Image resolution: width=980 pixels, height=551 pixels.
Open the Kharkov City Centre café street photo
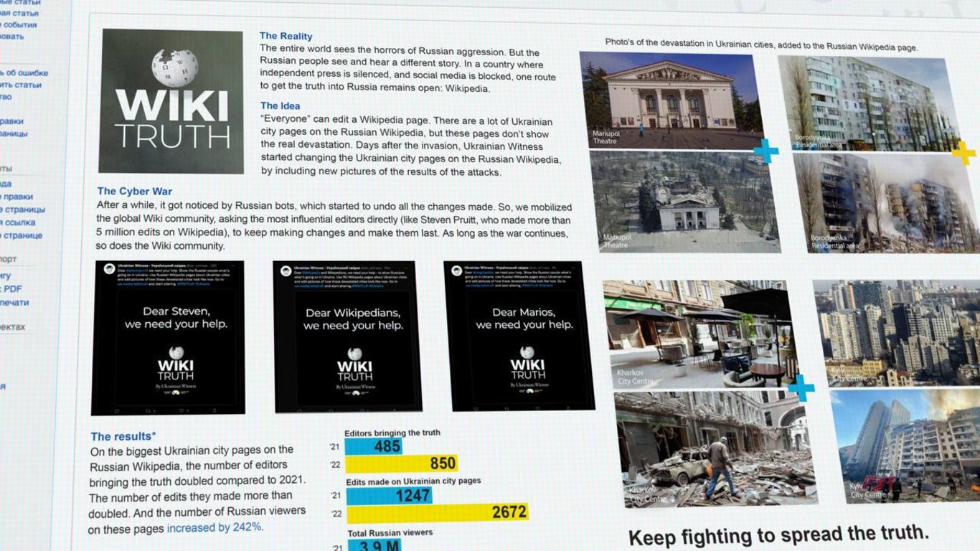700,334
